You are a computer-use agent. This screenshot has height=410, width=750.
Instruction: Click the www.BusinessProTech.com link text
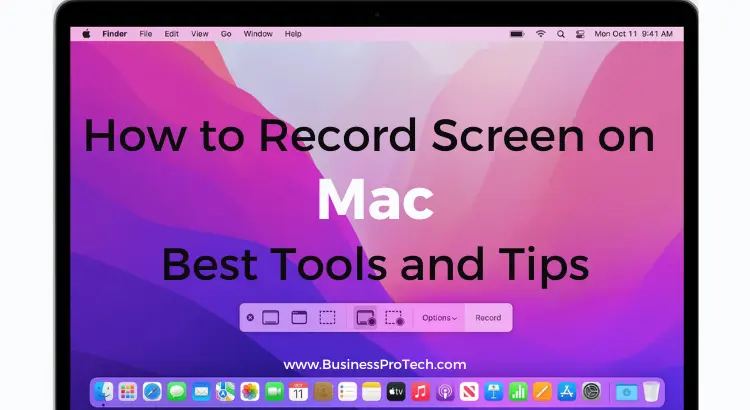375,365
